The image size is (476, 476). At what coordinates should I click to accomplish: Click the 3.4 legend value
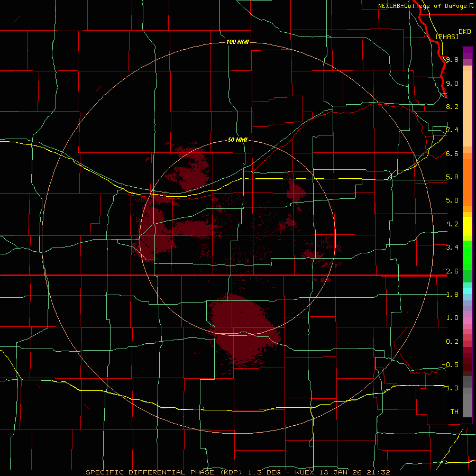click(452, 248)
